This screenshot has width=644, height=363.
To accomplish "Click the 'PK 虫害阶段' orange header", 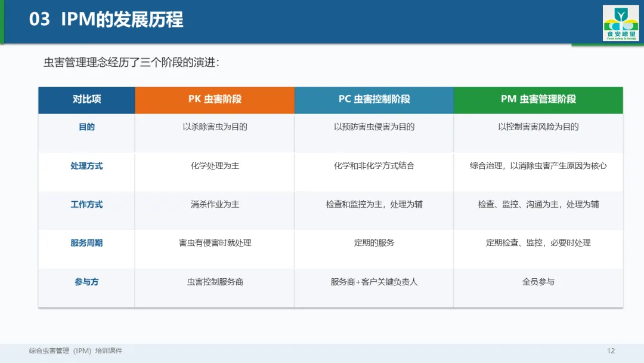I will tap(215, 99).
